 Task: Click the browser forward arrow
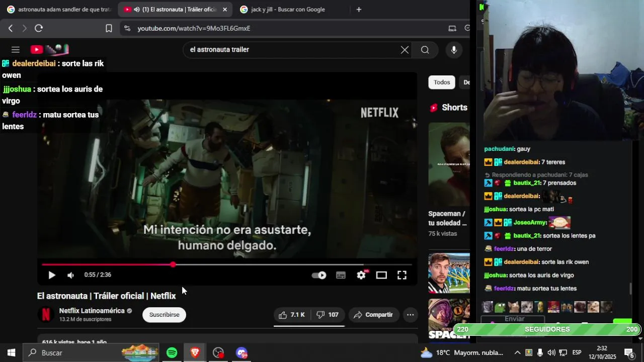pos(24,28)
